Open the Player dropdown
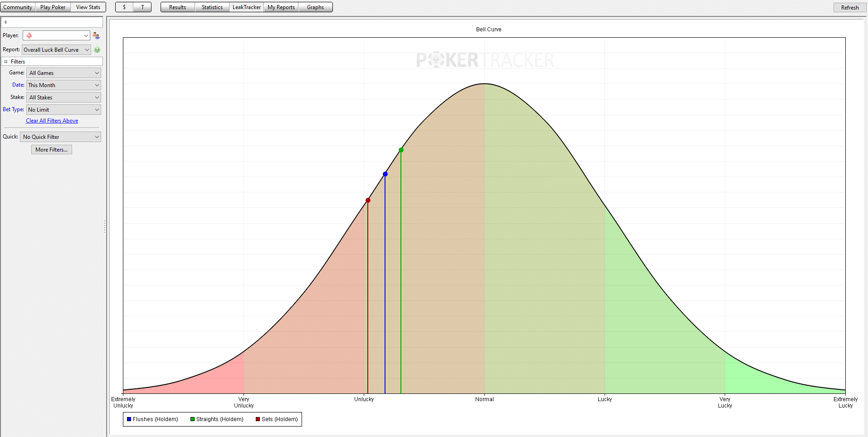This screenshot has width=868, height=437. [x=56, y=35]
